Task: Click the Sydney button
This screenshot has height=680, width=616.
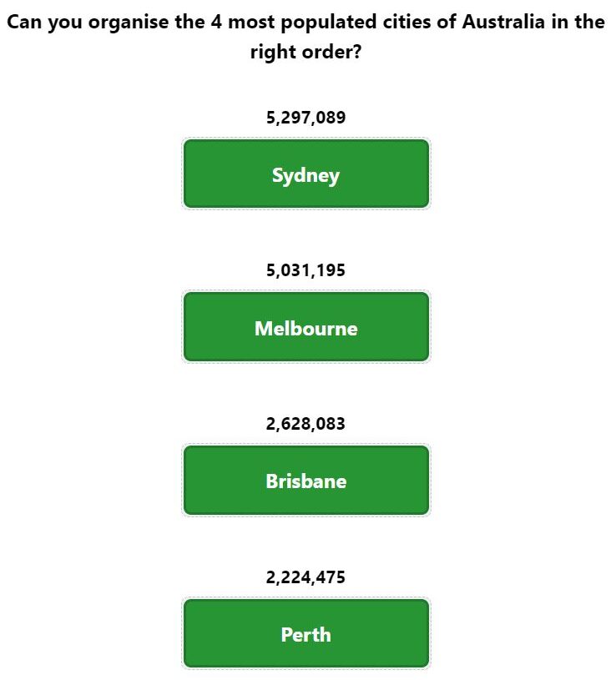Action: pos(306,174)
